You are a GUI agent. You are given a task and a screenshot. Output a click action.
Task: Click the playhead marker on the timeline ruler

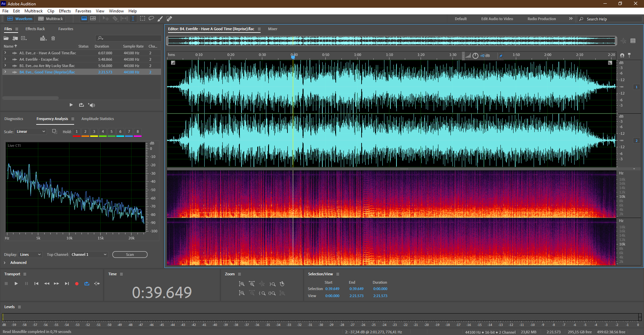pyautogui.click(x=293, y=57)
